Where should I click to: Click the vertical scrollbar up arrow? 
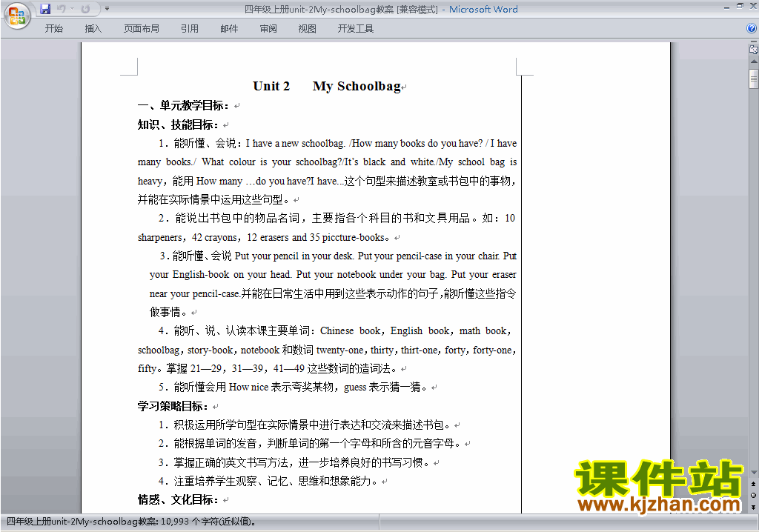click(753, 61)
